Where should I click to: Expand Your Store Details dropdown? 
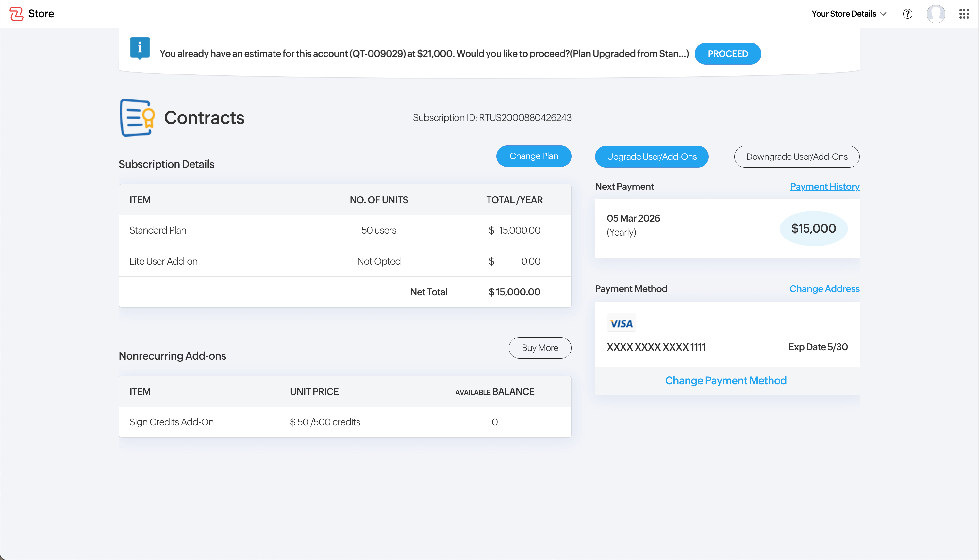pyautogui.click(x=849, y=14)
